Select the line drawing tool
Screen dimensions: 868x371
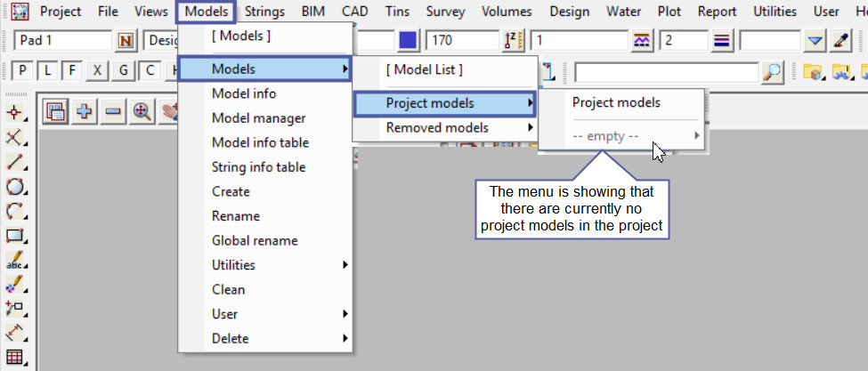[15, 163]
